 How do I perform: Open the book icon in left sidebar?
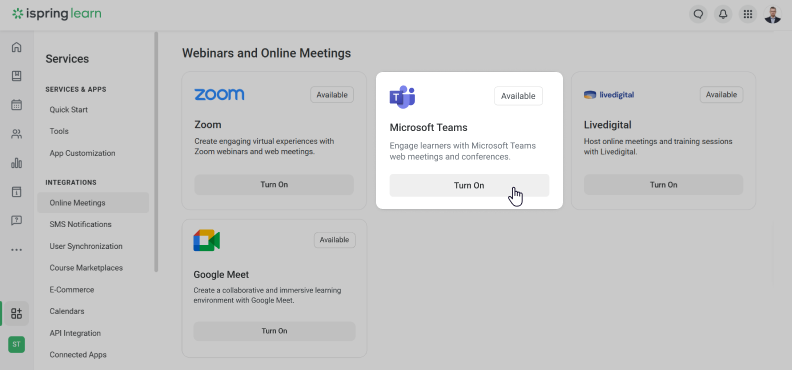pyautogui.click(x=17, y=76)
